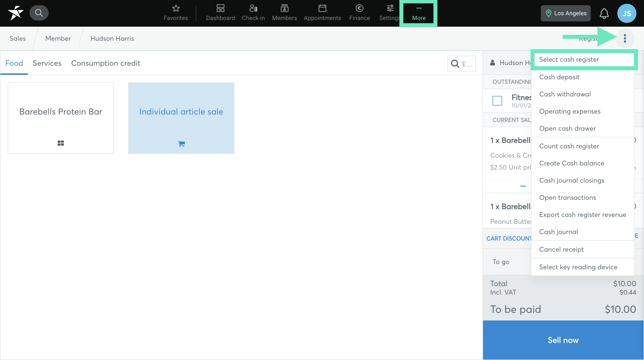Choose Cash withdrawal from menu
The width and height of the screenshot is (644, 360).
pos(583,94)
